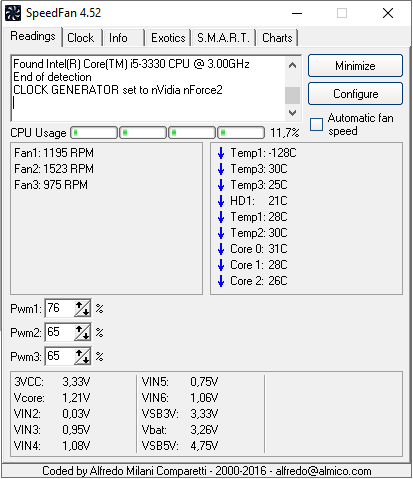The image size is (413, 479).
Task: Click the arrow icon beside Temp3: 25C
Action: click(221, 185)
